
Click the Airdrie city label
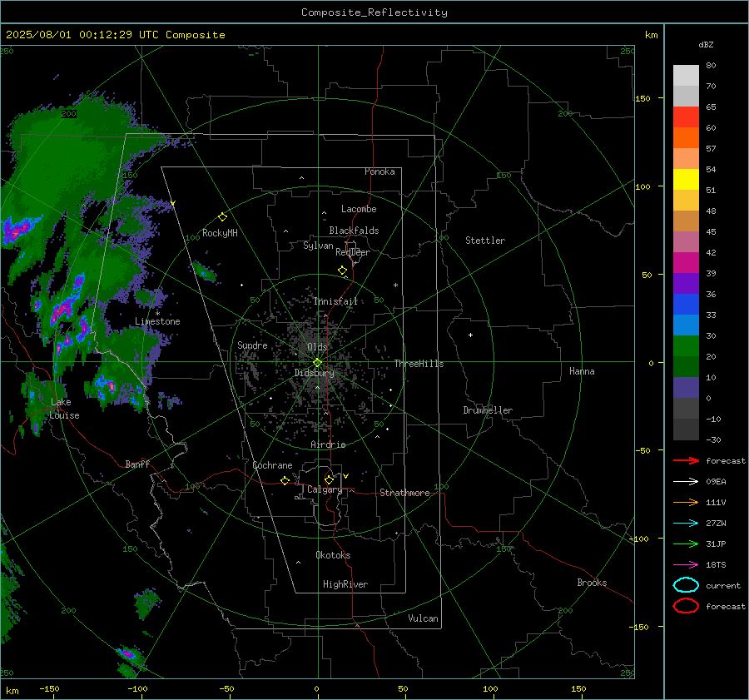click(328, 444)
